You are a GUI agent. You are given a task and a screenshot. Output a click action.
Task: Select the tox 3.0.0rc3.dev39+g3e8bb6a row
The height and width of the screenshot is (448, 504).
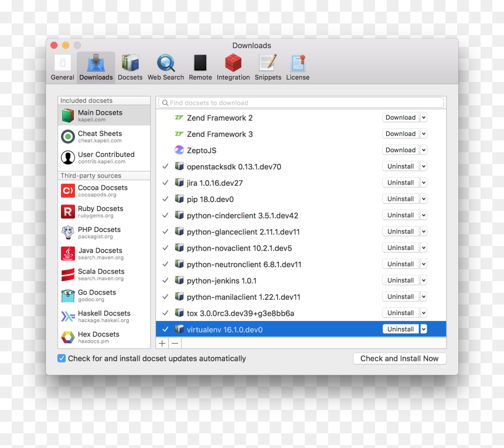301,313
